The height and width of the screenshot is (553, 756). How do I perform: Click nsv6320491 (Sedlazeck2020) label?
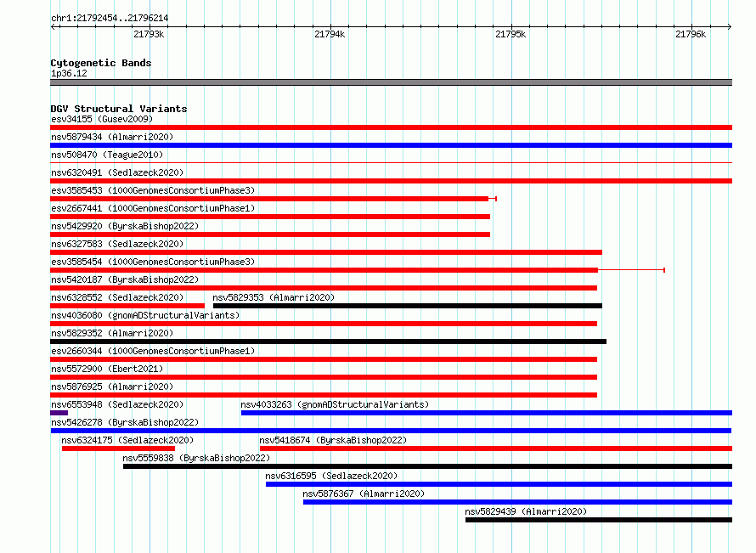(117, 172)
